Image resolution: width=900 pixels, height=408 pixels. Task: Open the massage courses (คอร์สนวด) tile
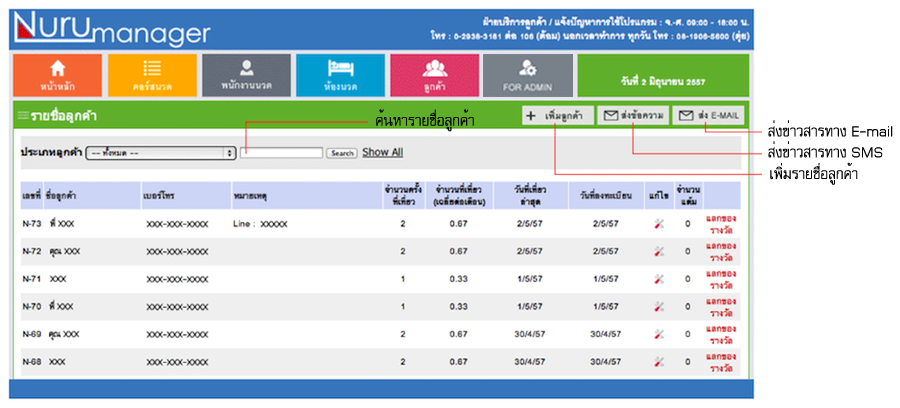click(152, 75)
